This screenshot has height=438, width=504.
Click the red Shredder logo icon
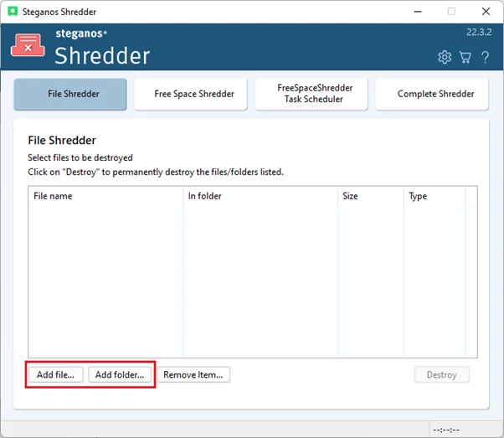[x=28, y=46]
